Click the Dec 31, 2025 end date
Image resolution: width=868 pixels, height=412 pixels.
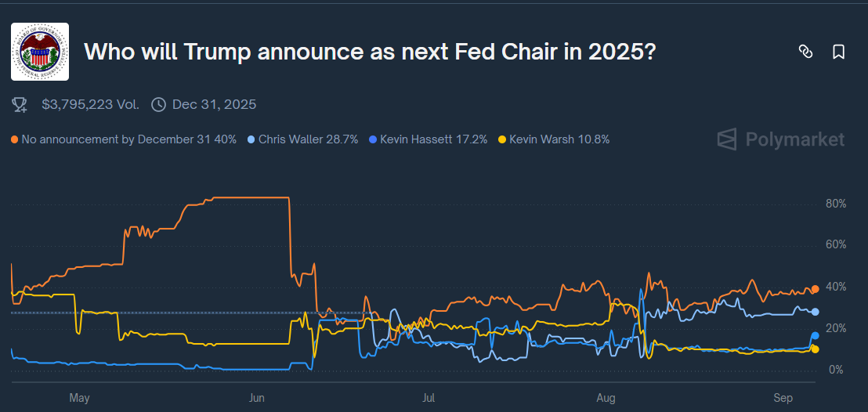click(214, 104)
